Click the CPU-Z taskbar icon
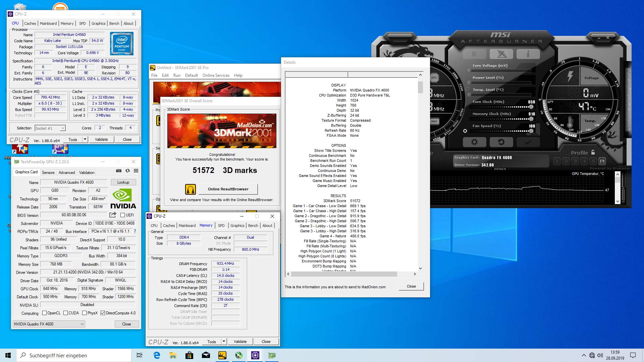 point(255,355)
